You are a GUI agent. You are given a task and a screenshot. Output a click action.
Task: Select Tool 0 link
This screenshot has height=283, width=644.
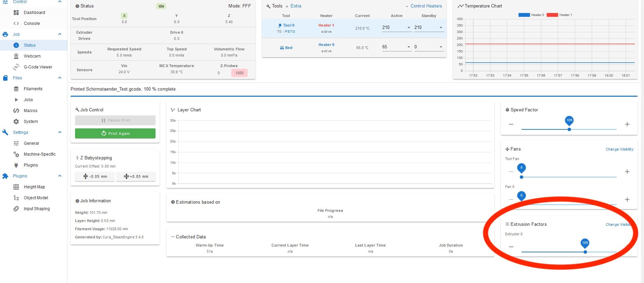[x=289, y=26]
